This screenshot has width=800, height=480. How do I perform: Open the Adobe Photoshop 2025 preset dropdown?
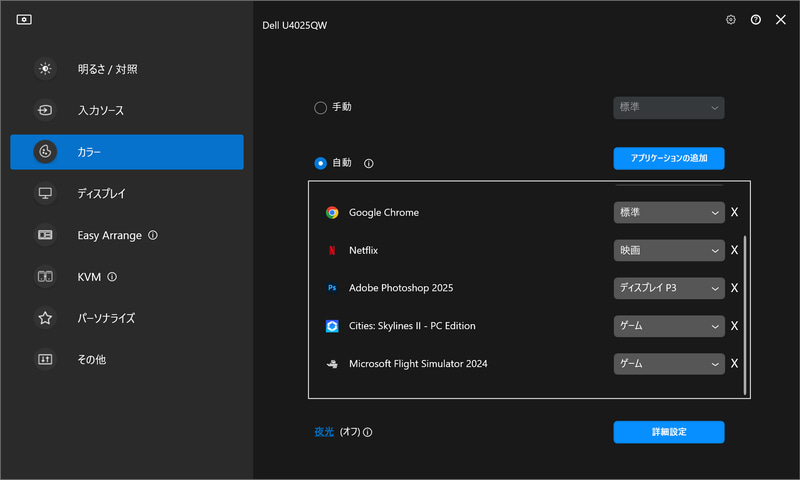[x=668, y=288]
